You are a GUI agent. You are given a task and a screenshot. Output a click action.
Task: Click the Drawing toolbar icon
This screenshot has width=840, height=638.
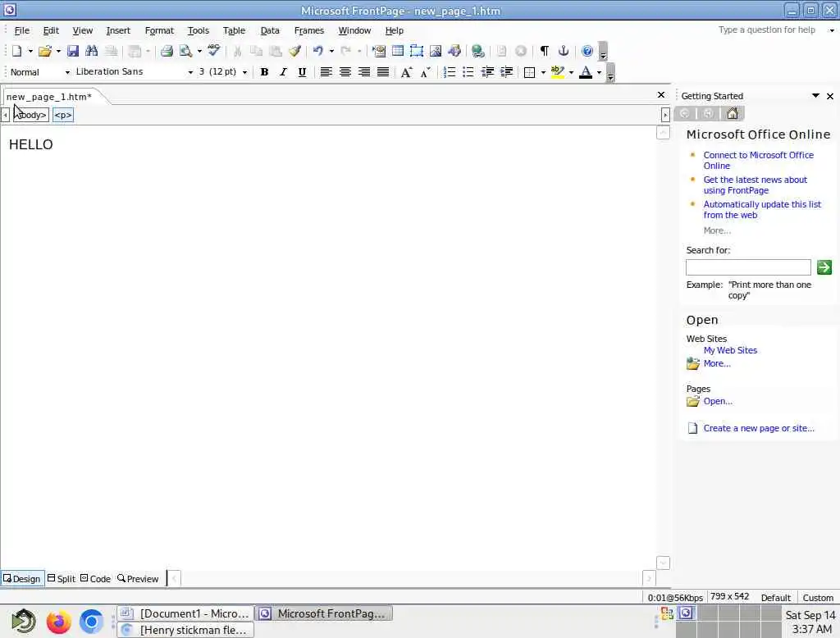pos(454,51)
